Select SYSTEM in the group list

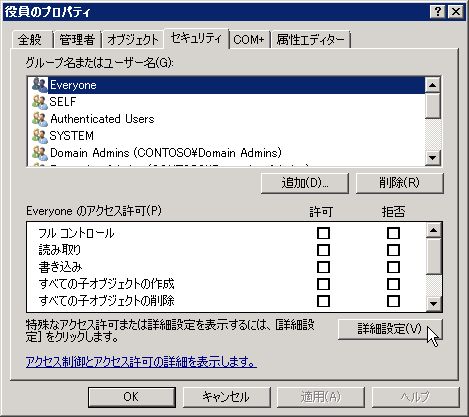[x=226, y=136]
